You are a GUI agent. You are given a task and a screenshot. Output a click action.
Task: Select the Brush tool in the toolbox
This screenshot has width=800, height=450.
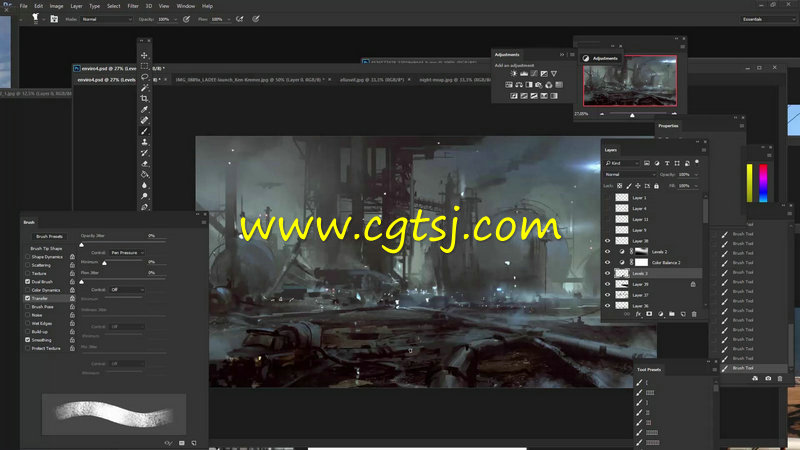coord(144,131)
